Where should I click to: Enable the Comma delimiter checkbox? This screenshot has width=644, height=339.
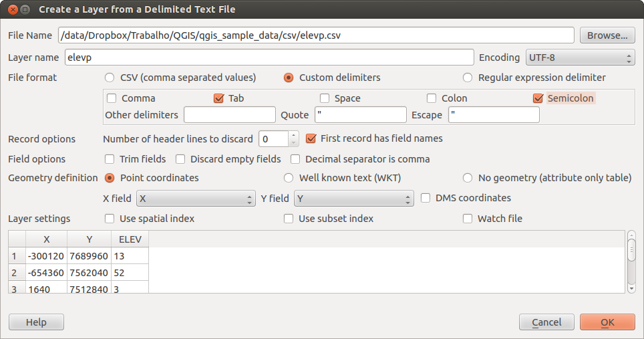point(112,98)
